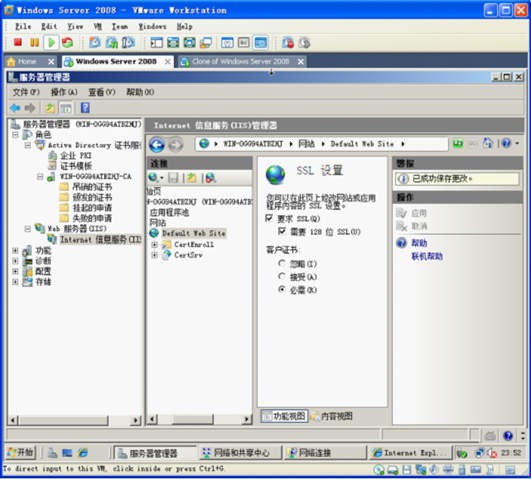This screenshot has width=531, height=479.
Task: Click the manage snapshots icon in VMware toolbar
Action: click(128, 43)
